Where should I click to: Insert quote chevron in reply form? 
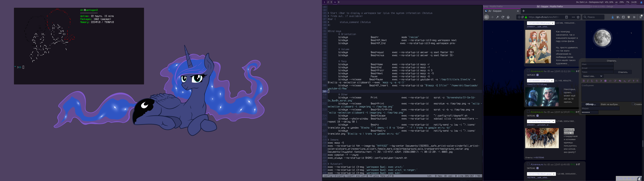click(x=601, y=81)
